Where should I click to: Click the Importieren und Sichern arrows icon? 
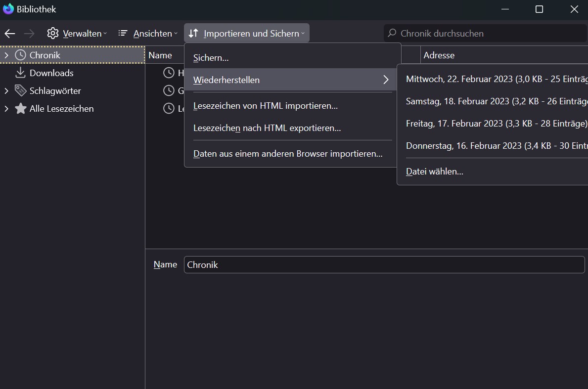coord(193,34)
